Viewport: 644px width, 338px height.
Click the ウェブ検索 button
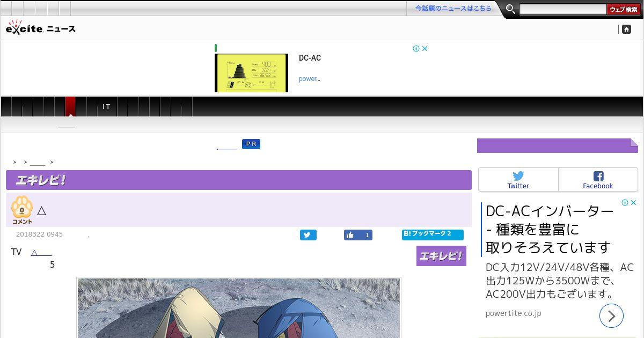624,9
